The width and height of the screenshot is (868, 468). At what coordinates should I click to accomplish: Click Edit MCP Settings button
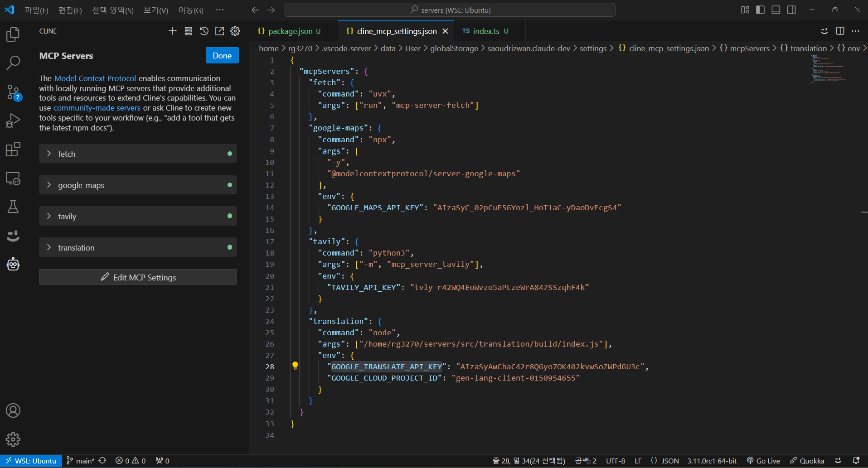point(138,277)
